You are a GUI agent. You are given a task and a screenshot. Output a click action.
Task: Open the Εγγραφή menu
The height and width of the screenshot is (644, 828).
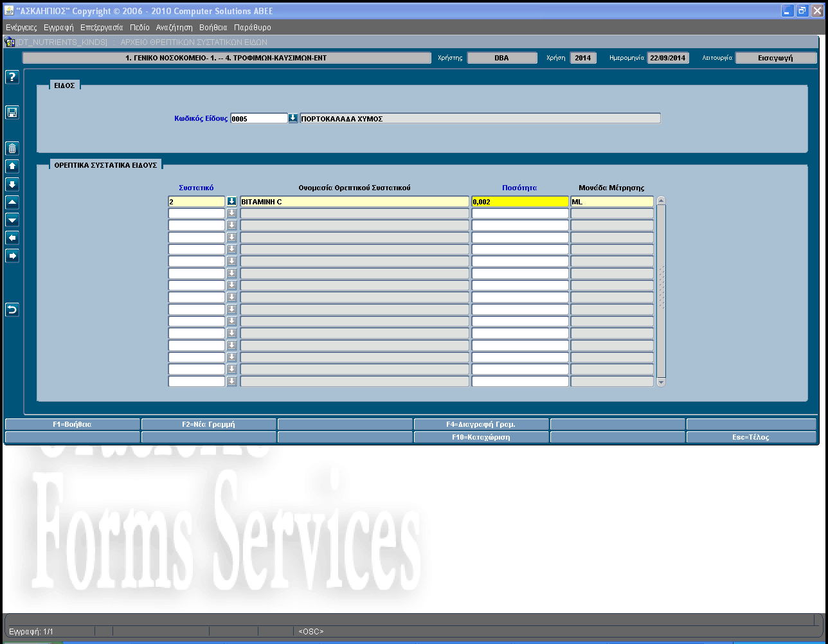point(59,28)
